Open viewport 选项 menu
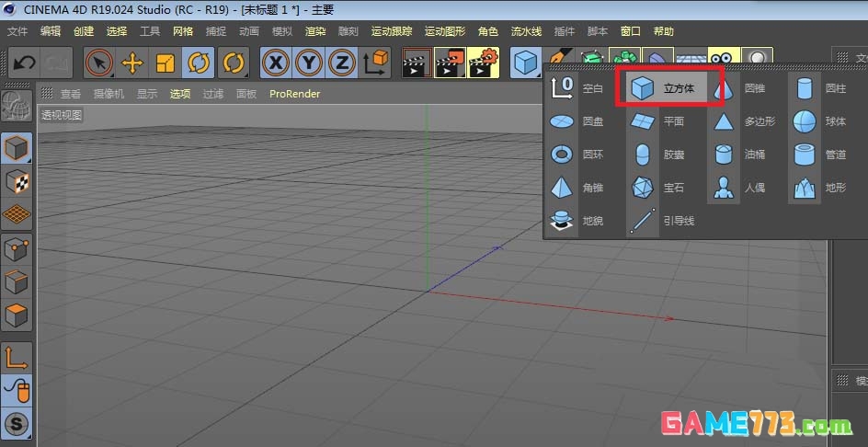Screen dimensions: 868x447 180,94
